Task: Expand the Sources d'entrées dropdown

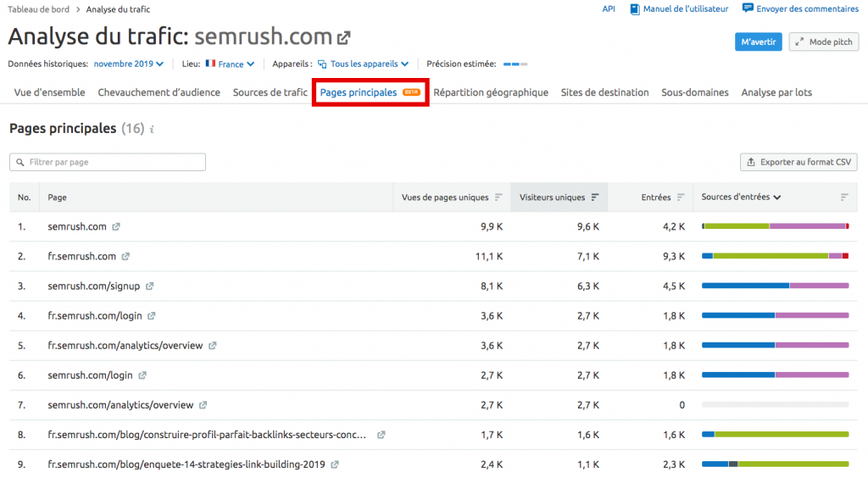Action: (x=741, y=197)
